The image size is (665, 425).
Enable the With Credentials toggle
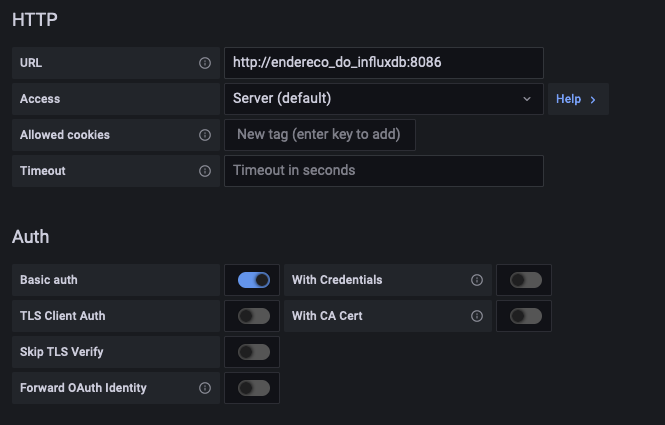coord(526,280)
